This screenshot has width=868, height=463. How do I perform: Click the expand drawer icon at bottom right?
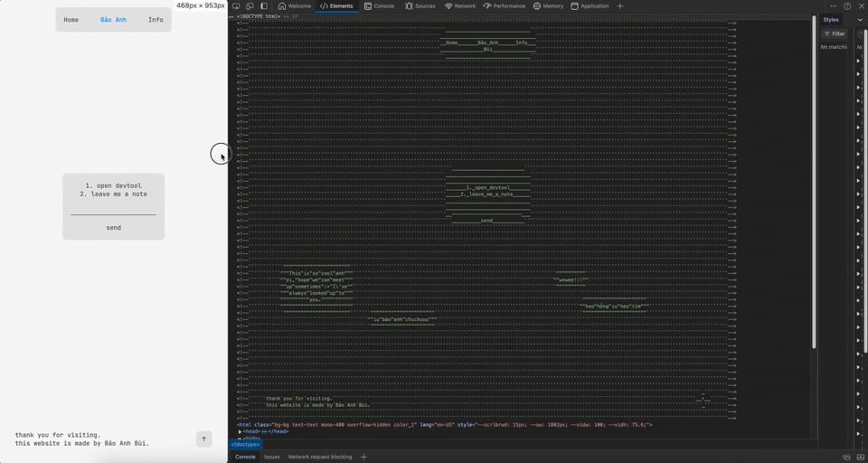pyautogui.click(x=860, y=457)
